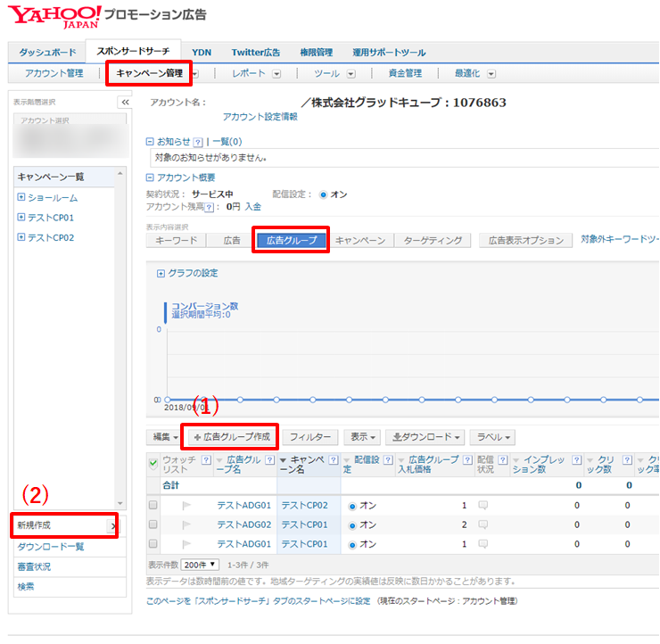Expand the グラフの設定 section

[x=161, y=274]
